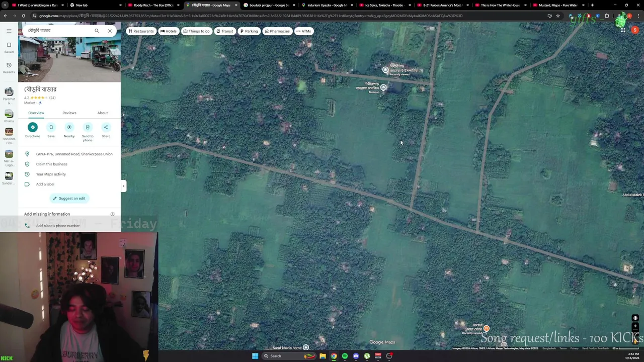Open the Google apps grid
Viewport: 644px width, 362px height.
pyautogui.click(x=622, y=30)
